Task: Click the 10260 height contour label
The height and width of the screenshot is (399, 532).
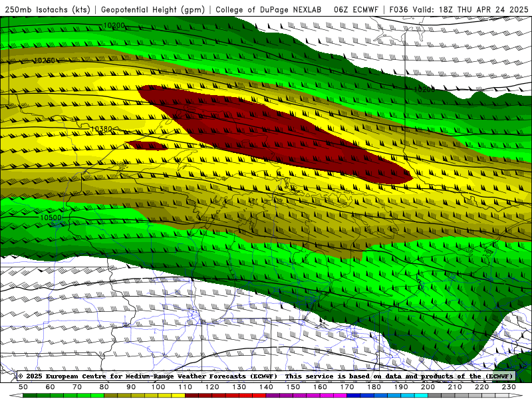Action: coord(44,61)
